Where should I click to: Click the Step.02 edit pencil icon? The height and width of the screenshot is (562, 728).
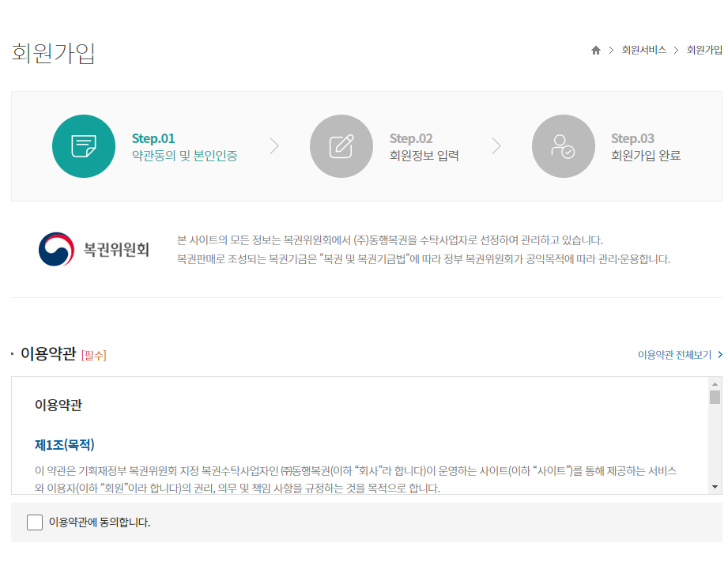coord(341,146)
